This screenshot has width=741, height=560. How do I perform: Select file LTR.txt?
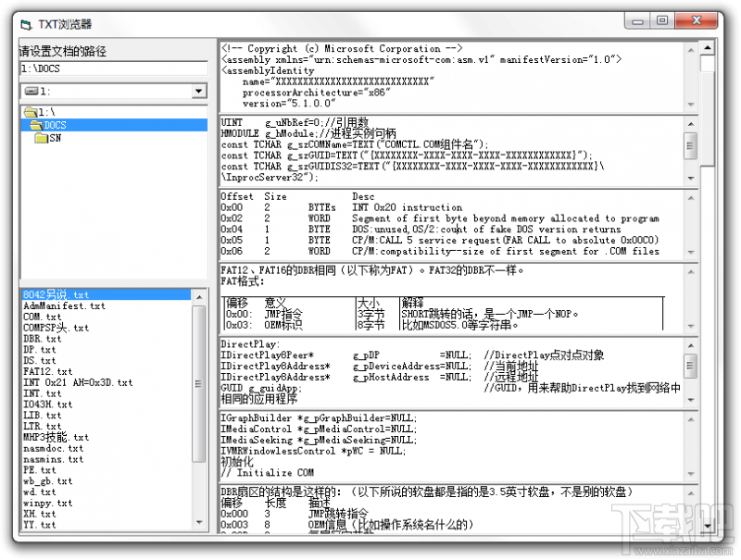pos(43,426)
